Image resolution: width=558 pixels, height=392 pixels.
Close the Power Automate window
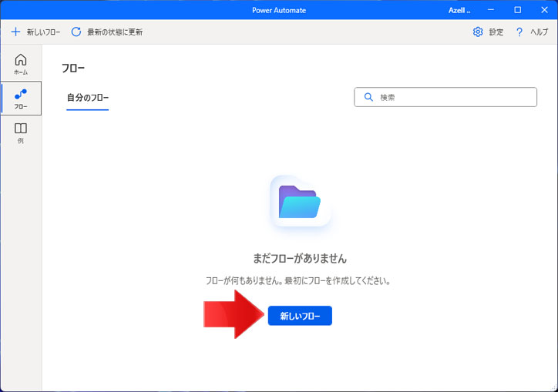(543, 10)
